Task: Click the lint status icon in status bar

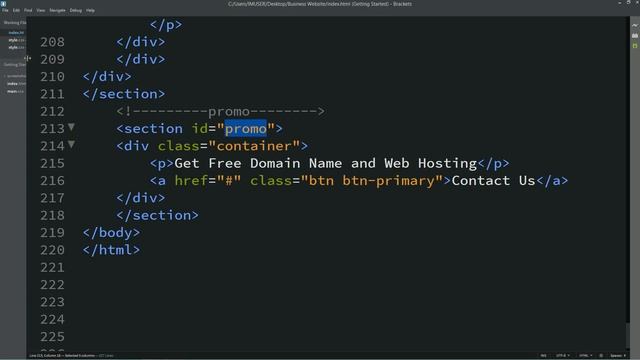Action: click(x=601, y=356)
